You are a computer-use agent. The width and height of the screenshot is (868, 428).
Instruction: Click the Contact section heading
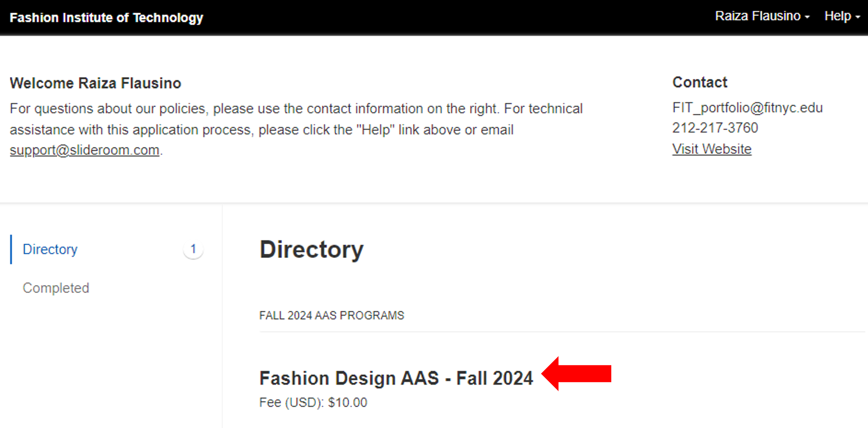(700, 83)
